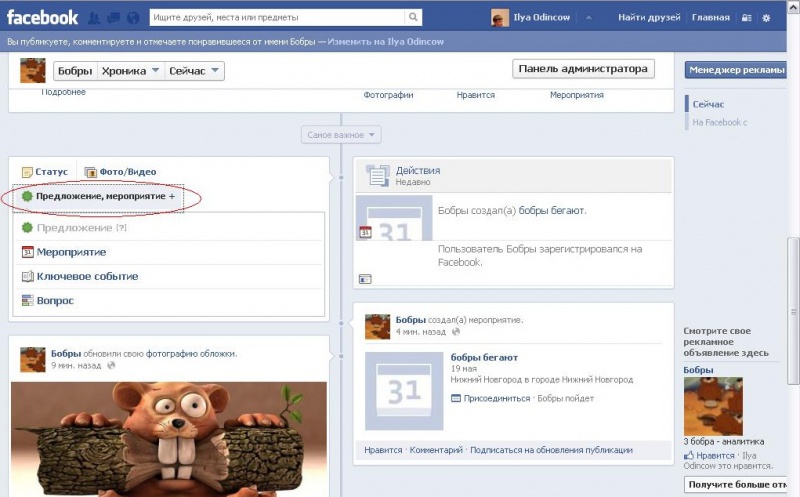The height and width of the screenshot is (497, 800).
Task: Open the Хроника dropdown
Action: pos(130,71)
